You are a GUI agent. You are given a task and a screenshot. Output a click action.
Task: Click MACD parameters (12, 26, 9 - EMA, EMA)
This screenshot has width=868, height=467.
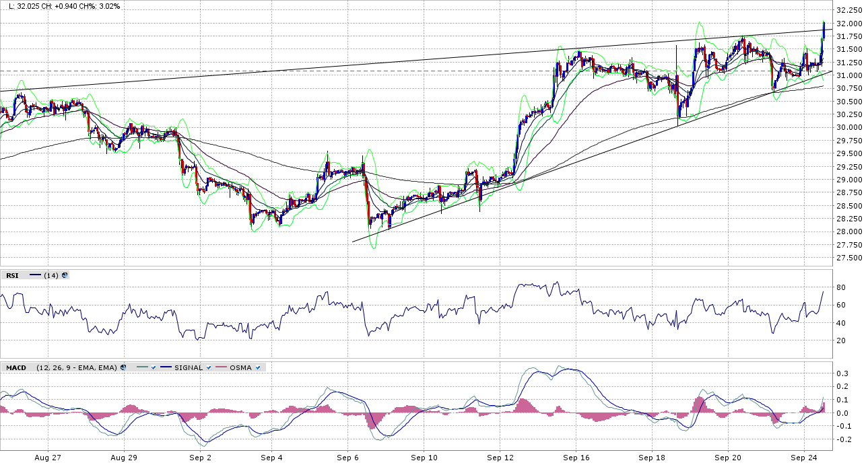click(75, 367)
